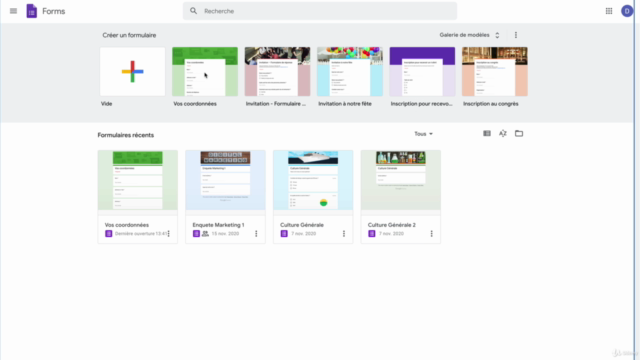The width and height of the screenshot is (640, 360).
Task: Expand the Galerie de modèles gallery
Action: tap(469, 35)
